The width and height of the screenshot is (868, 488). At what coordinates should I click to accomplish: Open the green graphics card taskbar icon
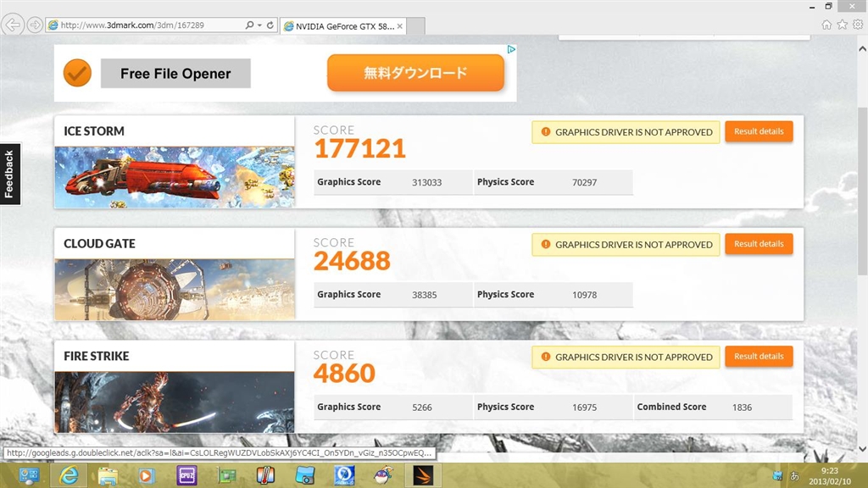225,475
